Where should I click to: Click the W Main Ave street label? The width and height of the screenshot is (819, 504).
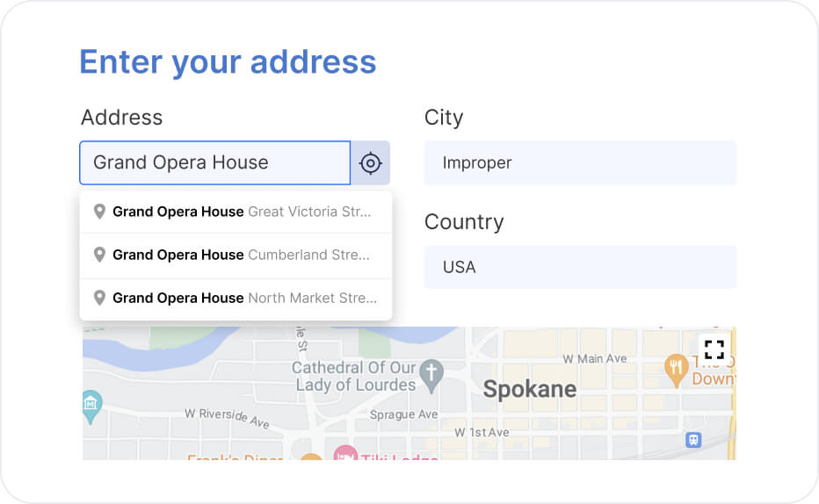(595, 358)
